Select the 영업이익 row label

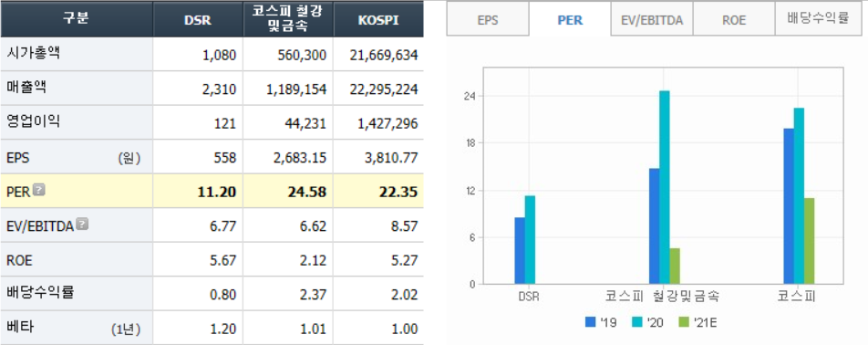pyautogui.click(x=33, y=122)
